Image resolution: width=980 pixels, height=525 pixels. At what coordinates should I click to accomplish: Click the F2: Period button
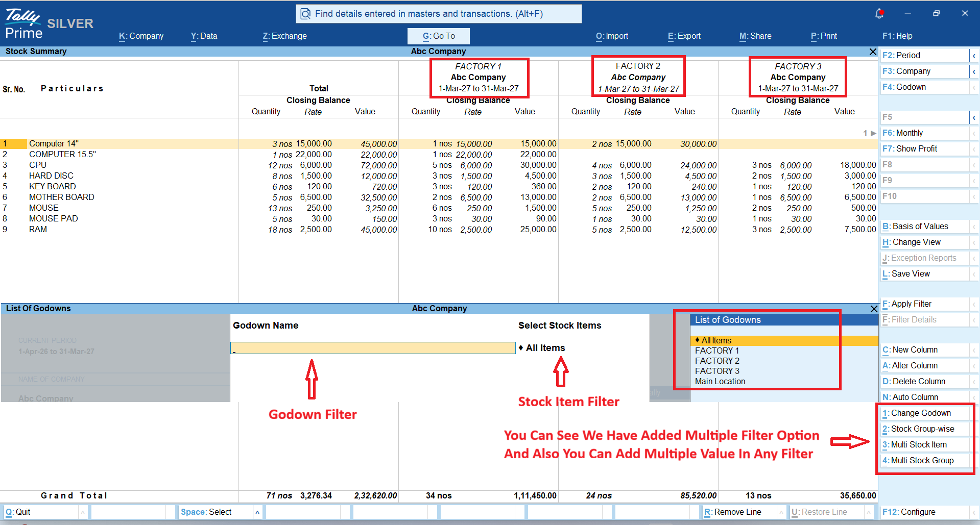click(x=924, y=56)
